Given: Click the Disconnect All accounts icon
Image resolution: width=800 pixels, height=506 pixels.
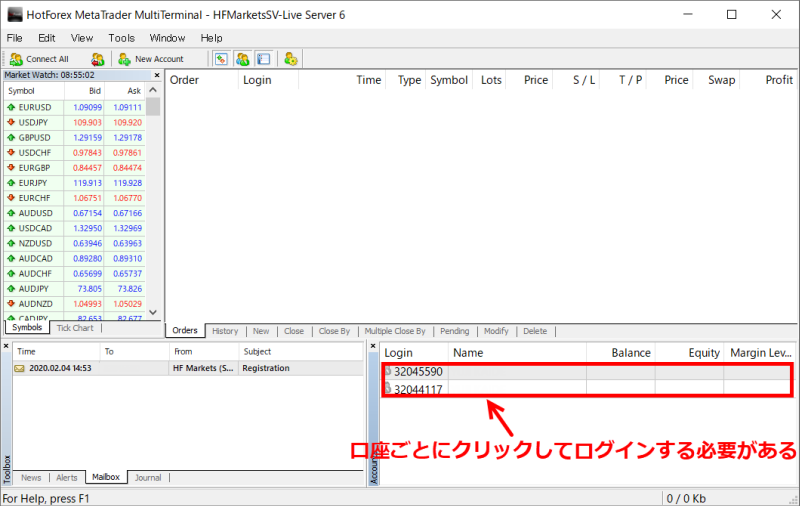Looking at the screenshot, I should (x=97, y=59).
